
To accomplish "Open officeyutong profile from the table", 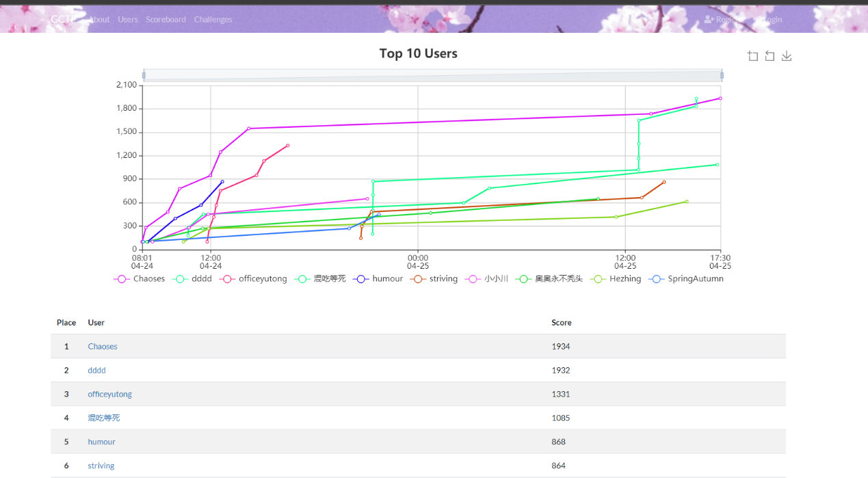I will (x=109, y=395).
